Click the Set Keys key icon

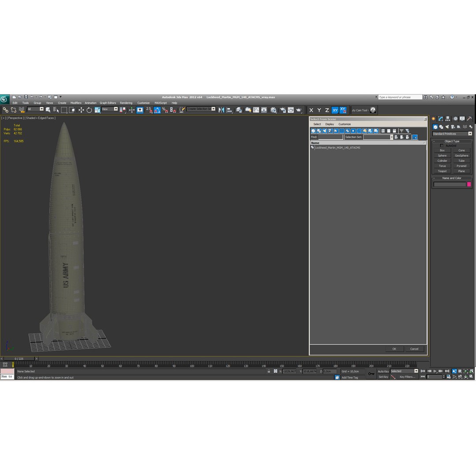point(371,374)
